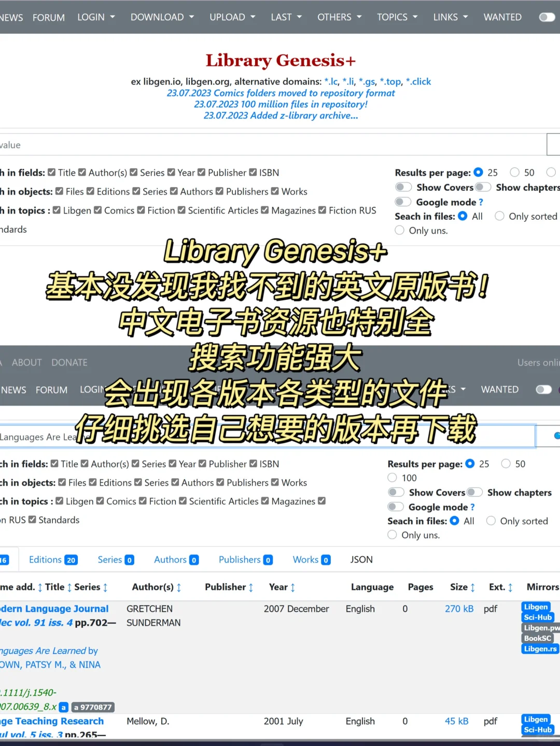Expand the UPLOAD dropdown menu
Screen dimensions: 560x746
point(232,17)
